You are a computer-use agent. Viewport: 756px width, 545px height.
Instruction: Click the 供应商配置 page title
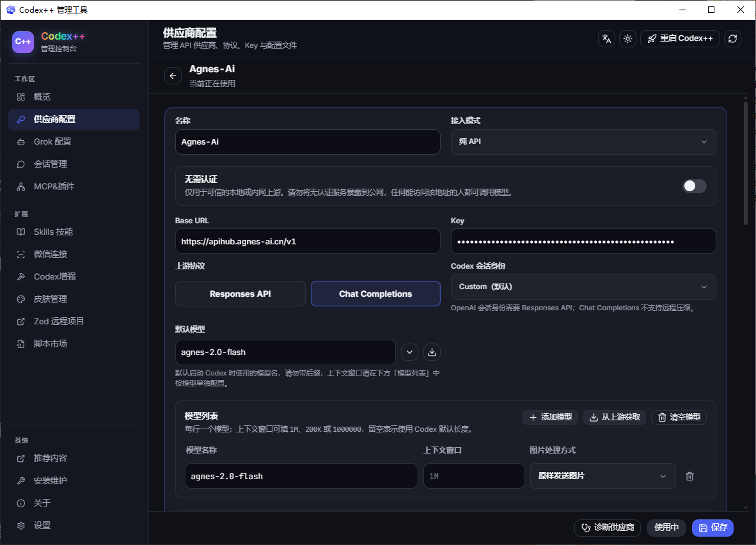[x=190, y=33]
